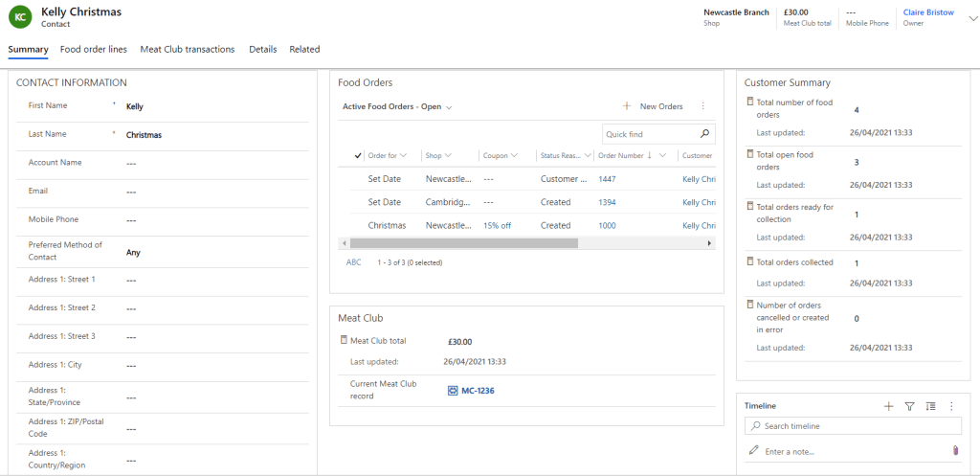Click the plus icon in Timeline
This screenshot has height=476, width=980.
pos(888,406)
